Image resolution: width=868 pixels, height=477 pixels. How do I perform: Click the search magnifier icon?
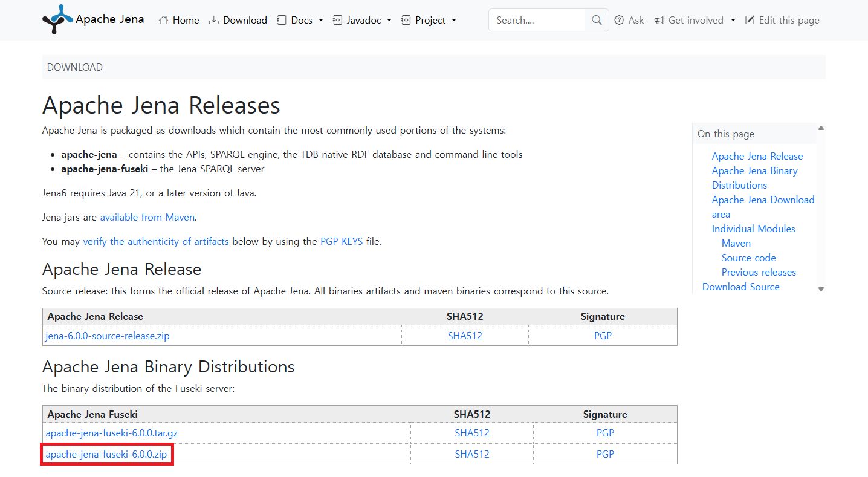tap(596, 20)
